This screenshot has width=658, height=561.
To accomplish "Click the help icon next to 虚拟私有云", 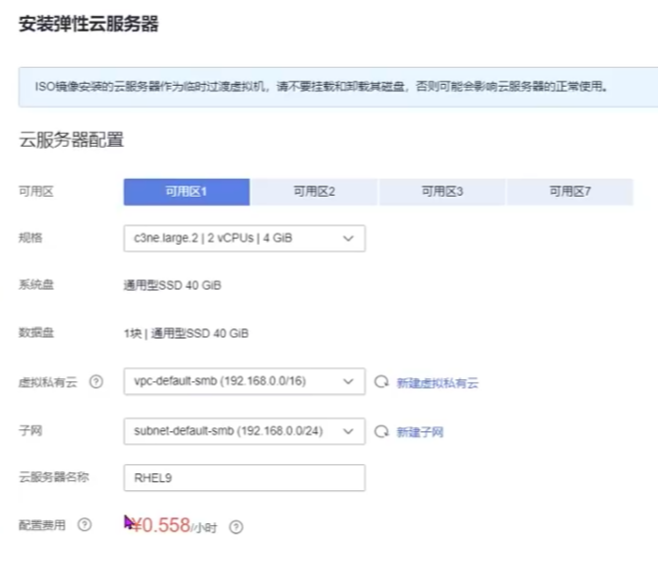I will coord(96,382).
